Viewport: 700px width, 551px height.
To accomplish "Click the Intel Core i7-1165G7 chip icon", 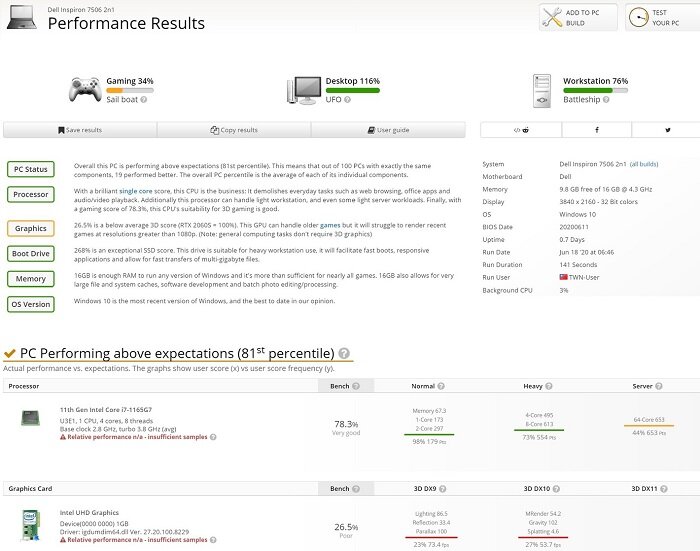I will pyautogui.click(x=30, y=418).
